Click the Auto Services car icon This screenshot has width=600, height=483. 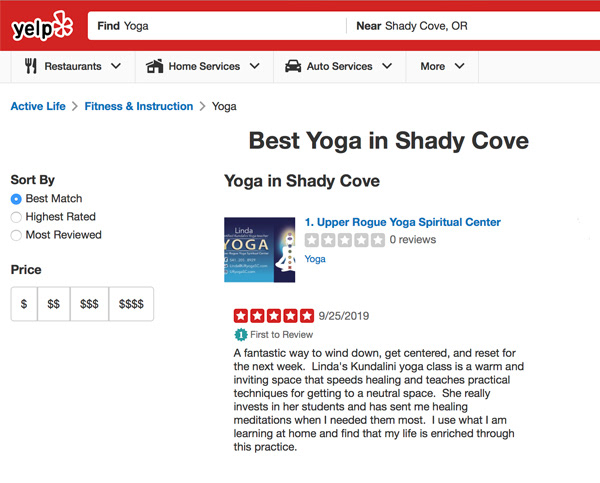click(x=293, y=67)
